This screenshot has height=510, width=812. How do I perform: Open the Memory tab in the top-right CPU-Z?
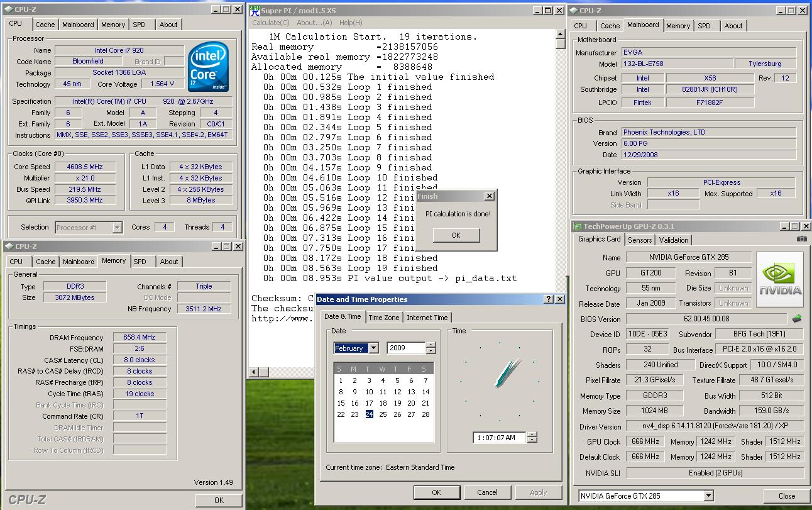point(678,26)
